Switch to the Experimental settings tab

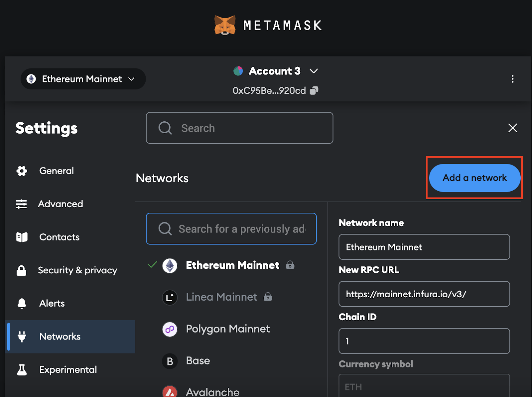pos(68,369)
